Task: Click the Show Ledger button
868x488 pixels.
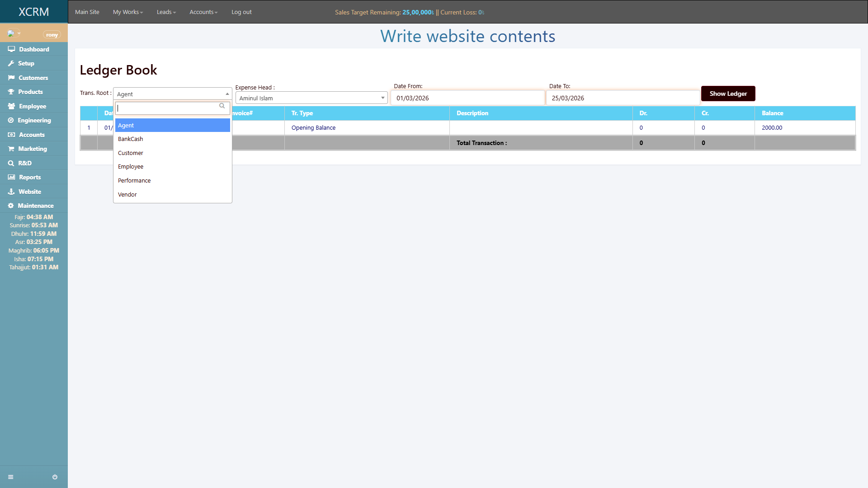Action: coord(728,94)
